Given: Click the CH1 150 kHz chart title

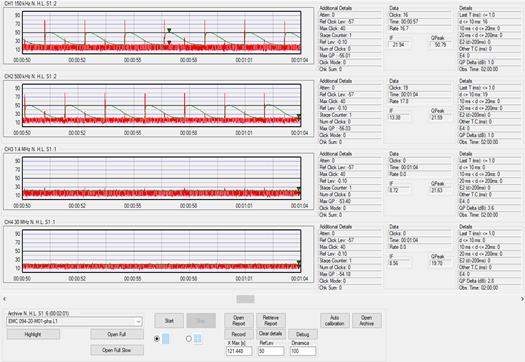Looking at the screenshot, I should pos(30,3).
